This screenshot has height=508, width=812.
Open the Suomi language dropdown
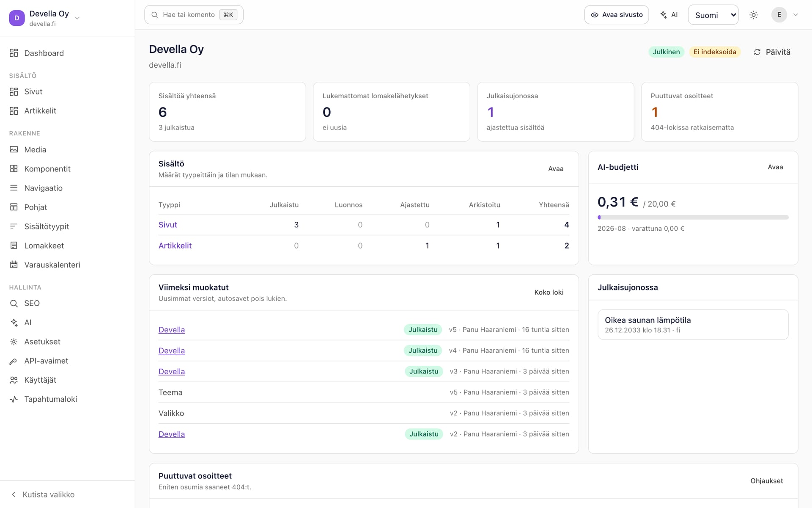[713, 15]
